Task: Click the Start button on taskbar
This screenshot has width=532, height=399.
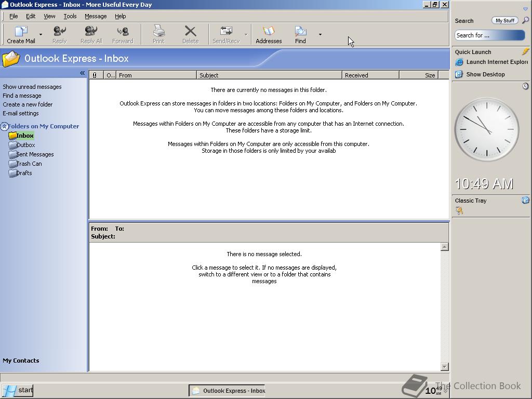Action: point(18,390)
